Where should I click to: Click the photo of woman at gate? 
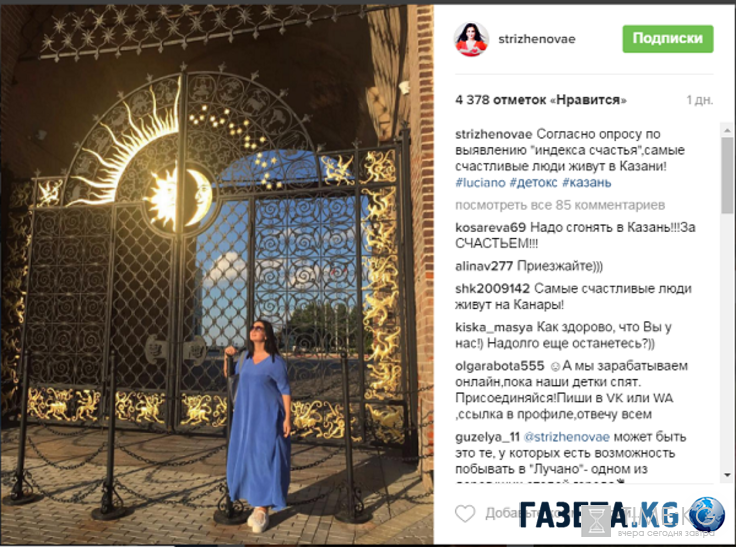point(217,275)
